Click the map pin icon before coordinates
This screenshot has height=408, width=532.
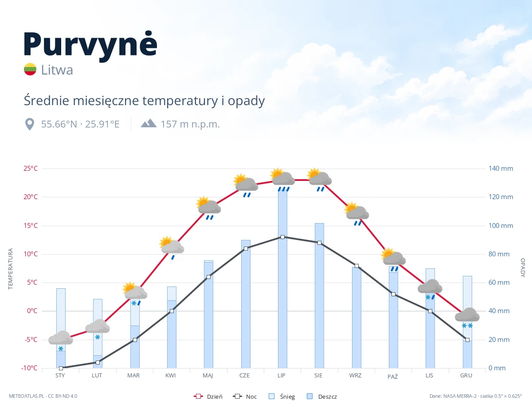pyautogui.click(x=30, y=124)
